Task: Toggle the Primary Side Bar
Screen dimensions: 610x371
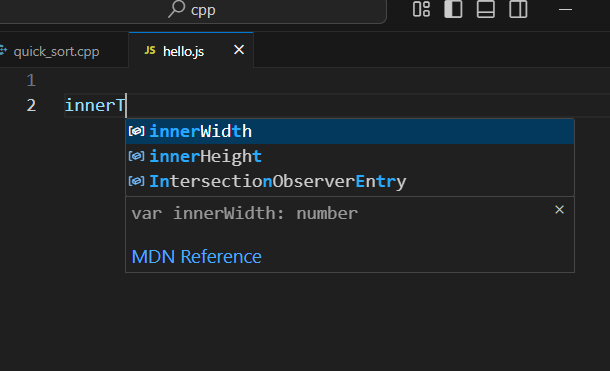Action: click(453, 9)
